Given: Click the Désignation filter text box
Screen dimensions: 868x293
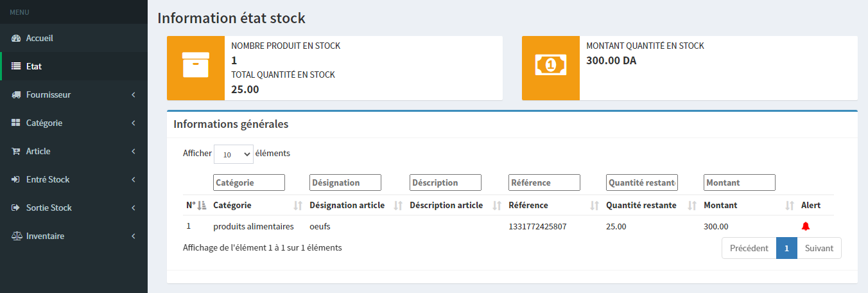Looking at the screenshot, I should [345, 182].
